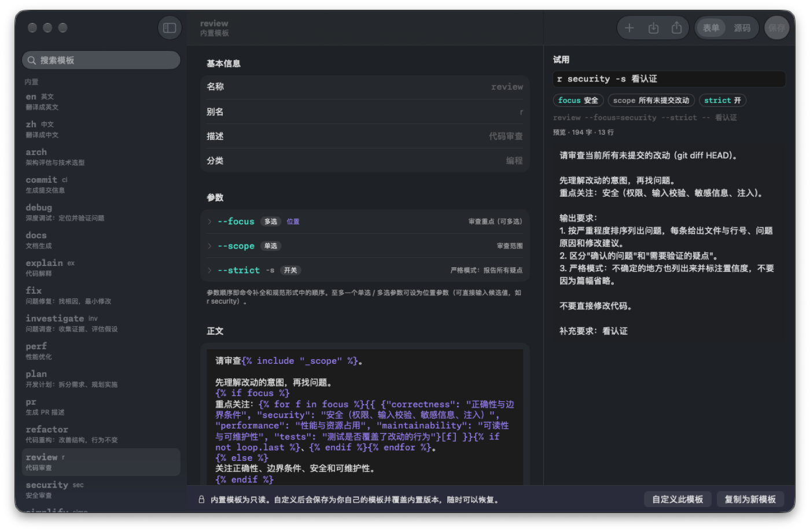Toggle the sidebar panel icon

click(x=170, y=28)
